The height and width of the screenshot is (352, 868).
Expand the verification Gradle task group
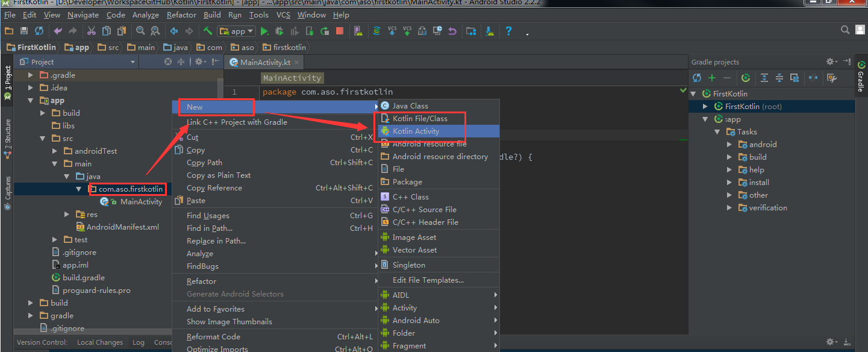[729, 208]
